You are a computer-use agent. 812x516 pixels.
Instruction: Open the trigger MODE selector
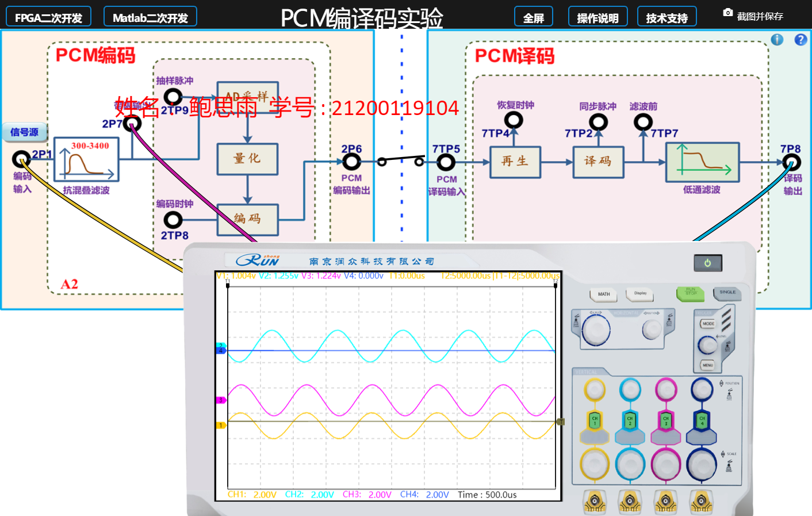pos(708,324)
